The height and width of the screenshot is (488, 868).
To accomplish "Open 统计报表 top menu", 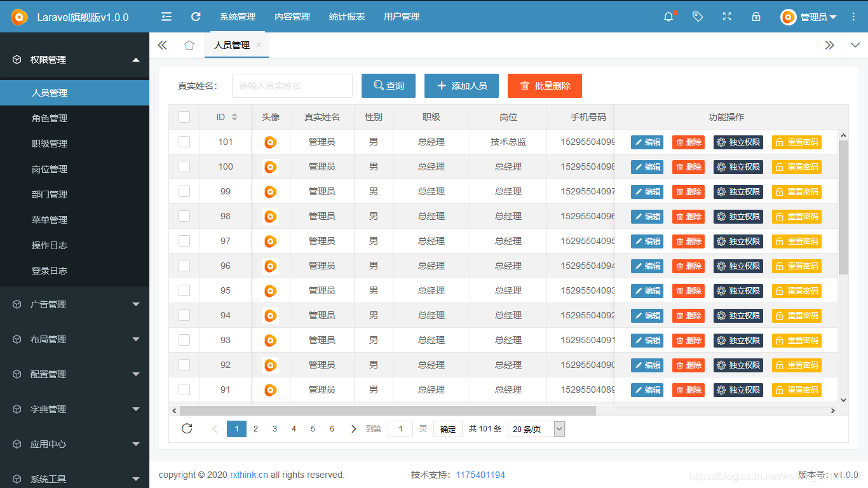I will 347,17.
